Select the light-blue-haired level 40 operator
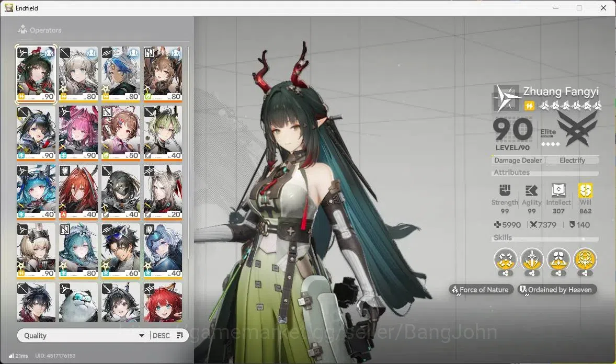Image resolution: width=616 pixels, height=364 pixels. tap(36, 192)
